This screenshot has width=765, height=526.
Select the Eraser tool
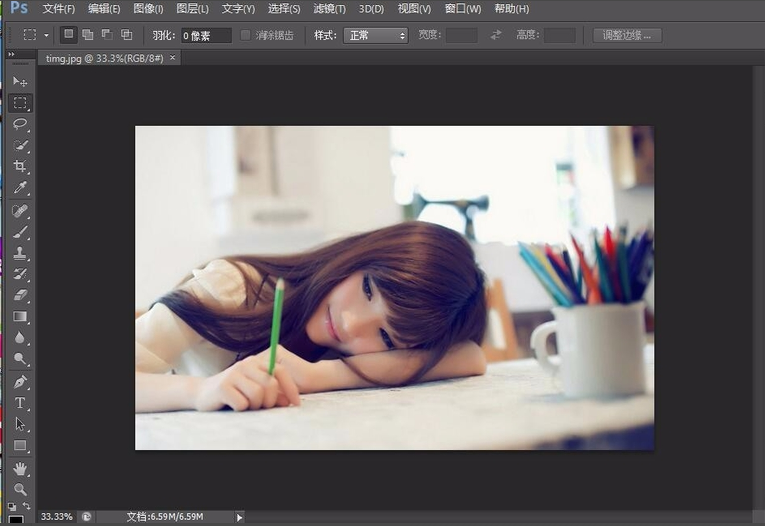[20, 295]
